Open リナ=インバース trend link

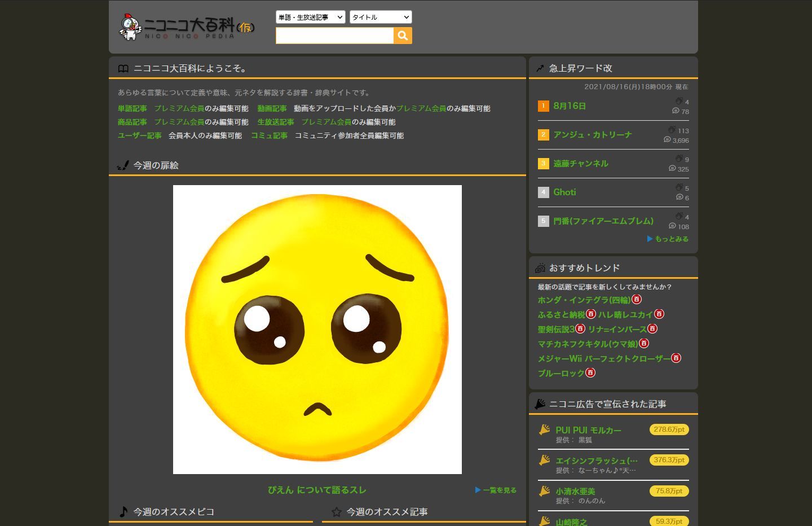tap(617, 329)
